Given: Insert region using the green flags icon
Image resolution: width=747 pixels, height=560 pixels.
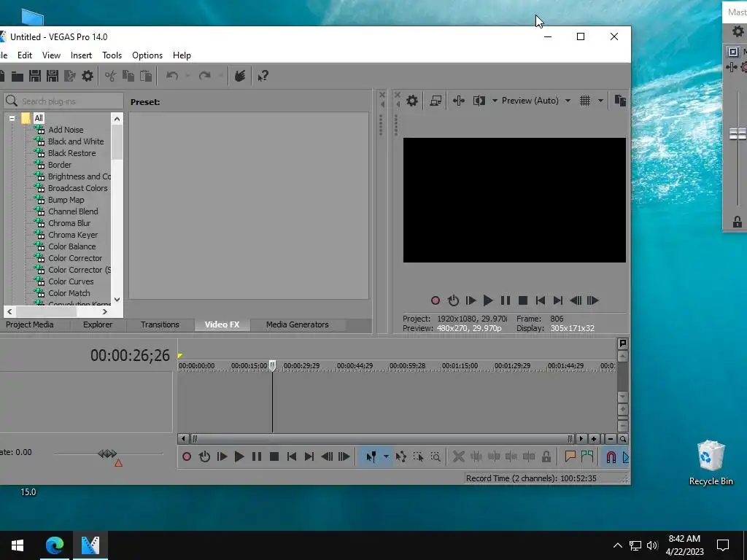Looking at the screenshot, I should pos(587,456).
